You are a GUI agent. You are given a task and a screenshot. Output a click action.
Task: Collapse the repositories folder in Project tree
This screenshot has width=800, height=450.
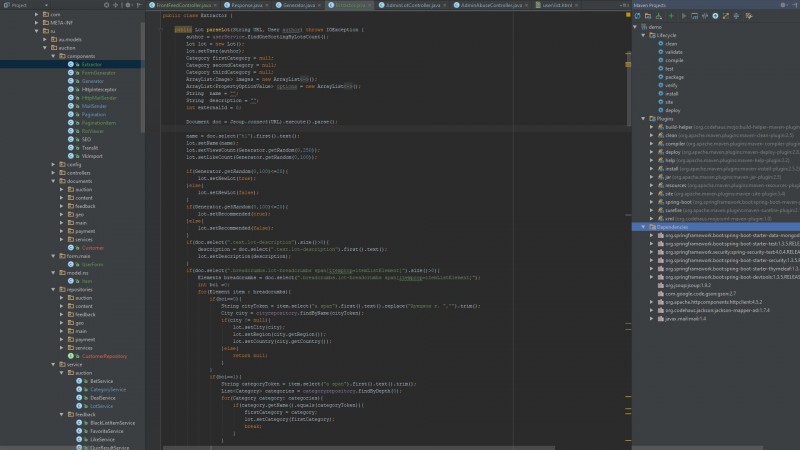[x=54, y=289]
